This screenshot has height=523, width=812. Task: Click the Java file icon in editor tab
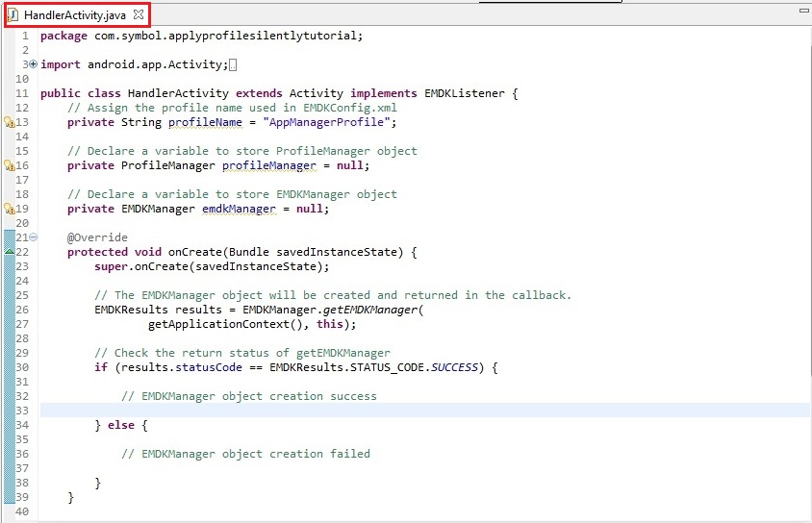coord(13,15)
